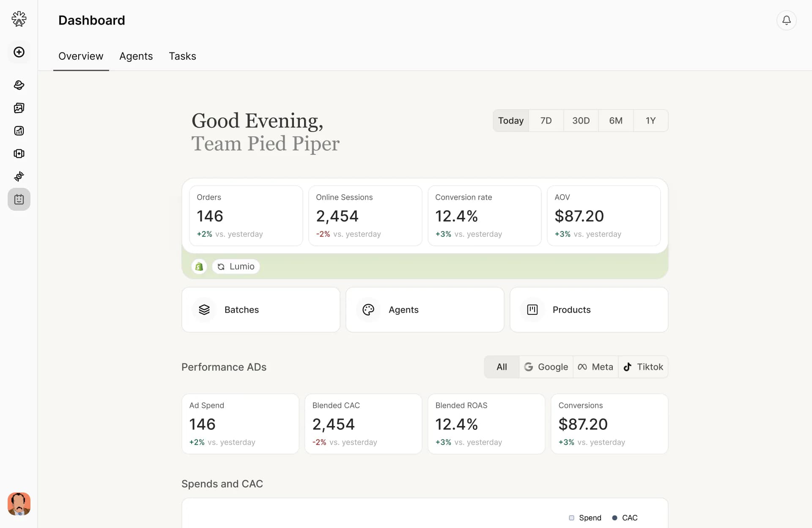The height and width of the screenshot is (528, 812).
Task: Open notifications bell
Action: click(786, 20)
